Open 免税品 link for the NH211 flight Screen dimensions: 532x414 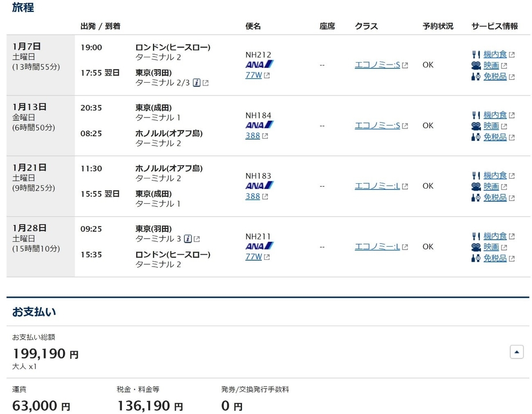[495, 258]
